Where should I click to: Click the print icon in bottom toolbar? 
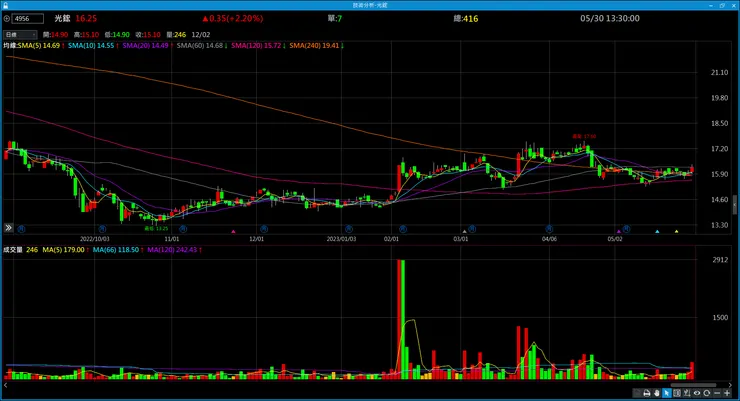tap(647, 393)
